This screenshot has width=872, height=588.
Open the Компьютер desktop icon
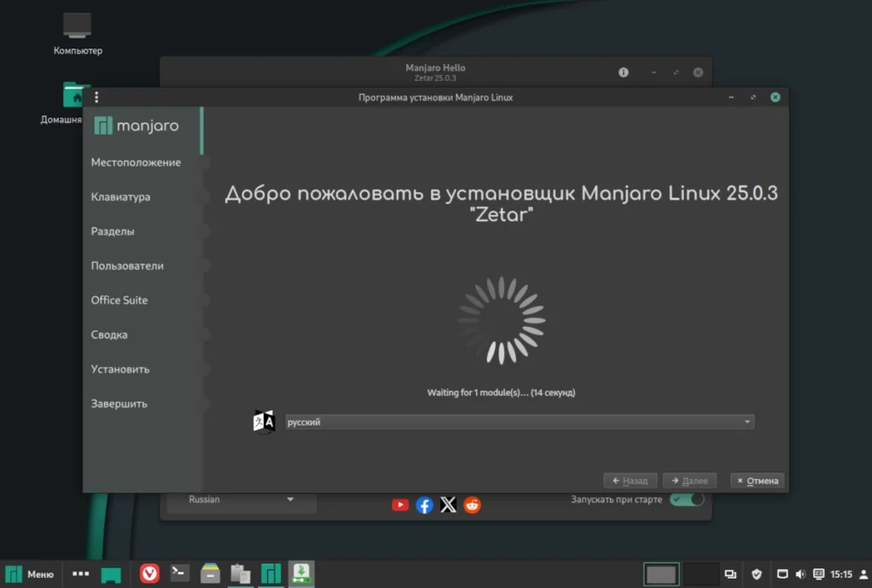pos(77,33)
